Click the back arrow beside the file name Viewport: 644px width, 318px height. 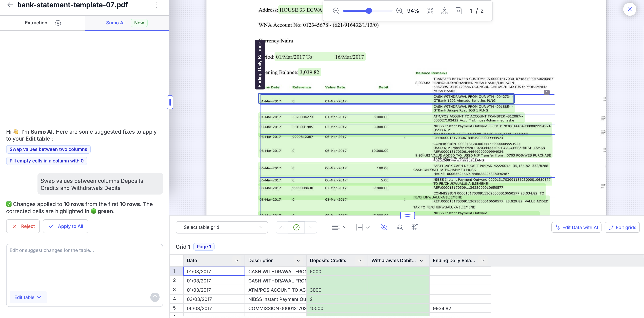10,5
